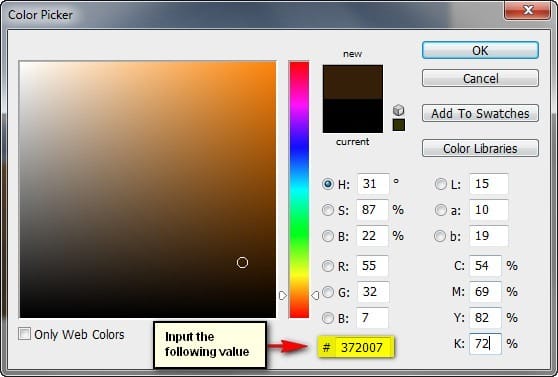Click the right hue slider arrow handle
The width and height of the screenshot is (558, 377).
[x=315, y=295]
